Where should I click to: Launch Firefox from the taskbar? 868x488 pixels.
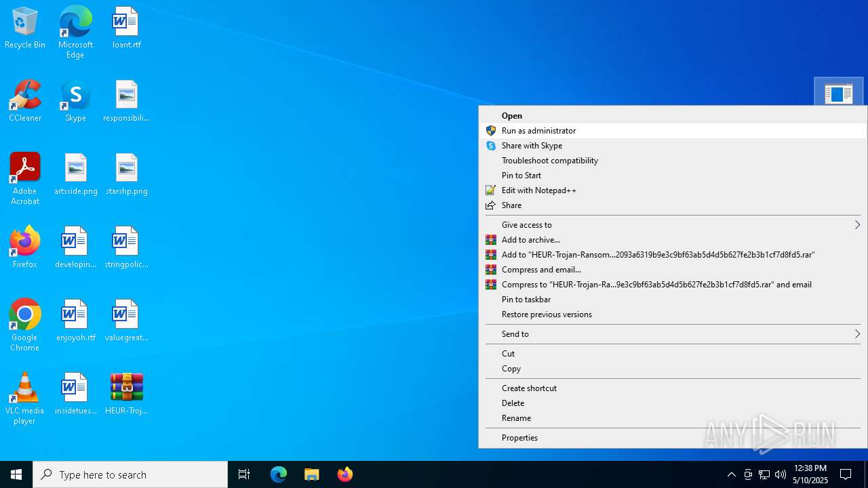click(x=344, y=474)
